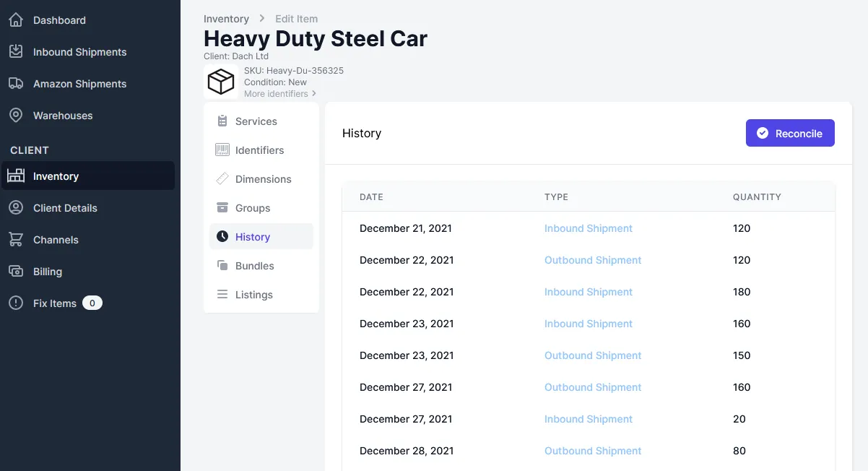
Task: Select Client Details in sidebar
Action: click(x=65, y=208)
